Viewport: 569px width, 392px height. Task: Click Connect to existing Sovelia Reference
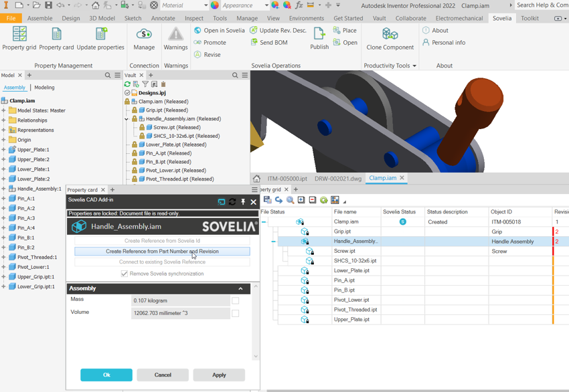click(x=162, y=262)
